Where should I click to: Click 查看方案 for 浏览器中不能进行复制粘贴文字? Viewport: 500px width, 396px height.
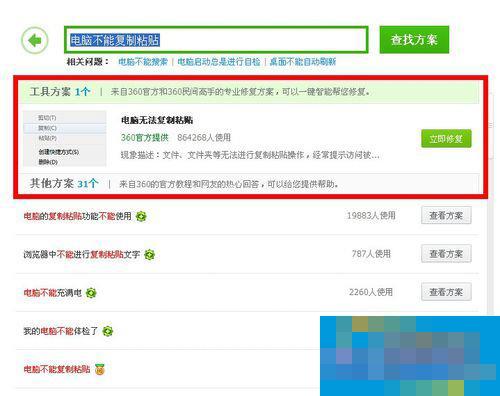[x=446, y=254]
